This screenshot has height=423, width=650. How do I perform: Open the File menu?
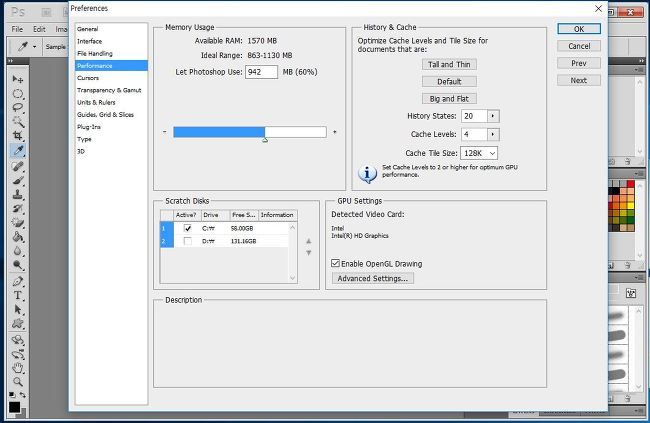(x=17, y=29)
